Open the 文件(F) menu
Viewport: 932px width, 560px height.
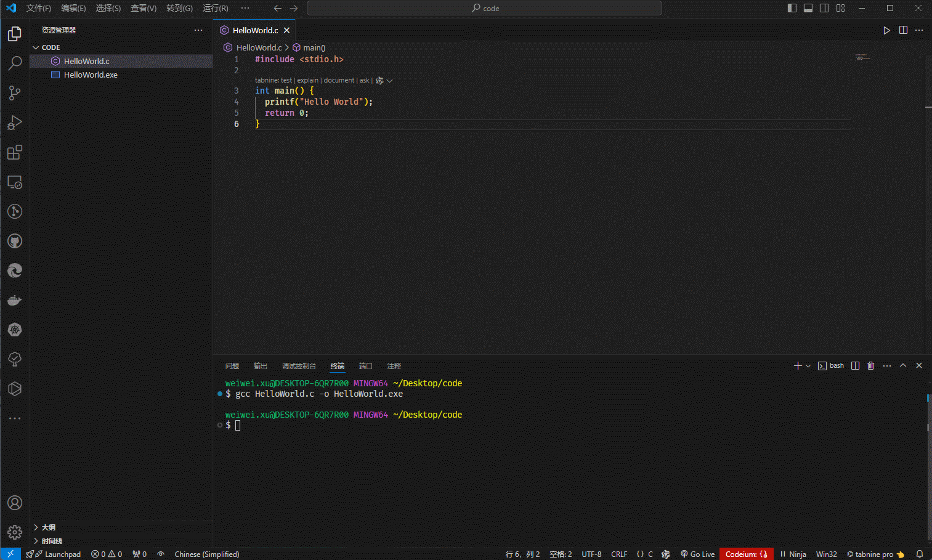(38, 8)
